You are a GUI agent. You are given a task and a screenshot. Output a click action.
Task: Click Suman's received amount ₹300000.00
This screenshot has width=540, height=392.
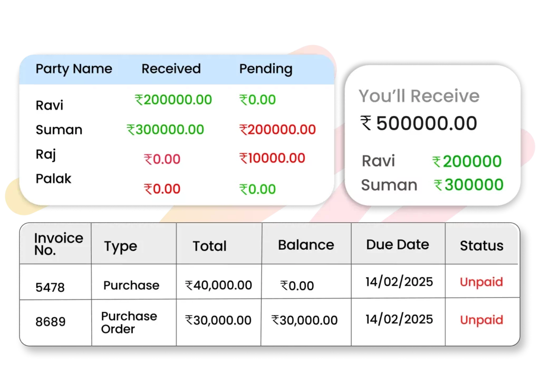(165, 130)
